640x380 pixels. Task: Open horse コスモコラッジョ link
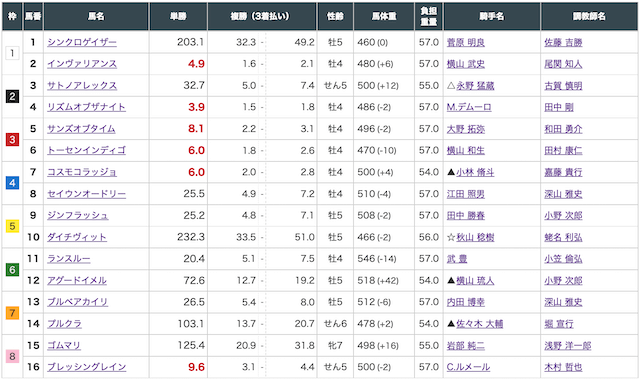coord(82,172)
